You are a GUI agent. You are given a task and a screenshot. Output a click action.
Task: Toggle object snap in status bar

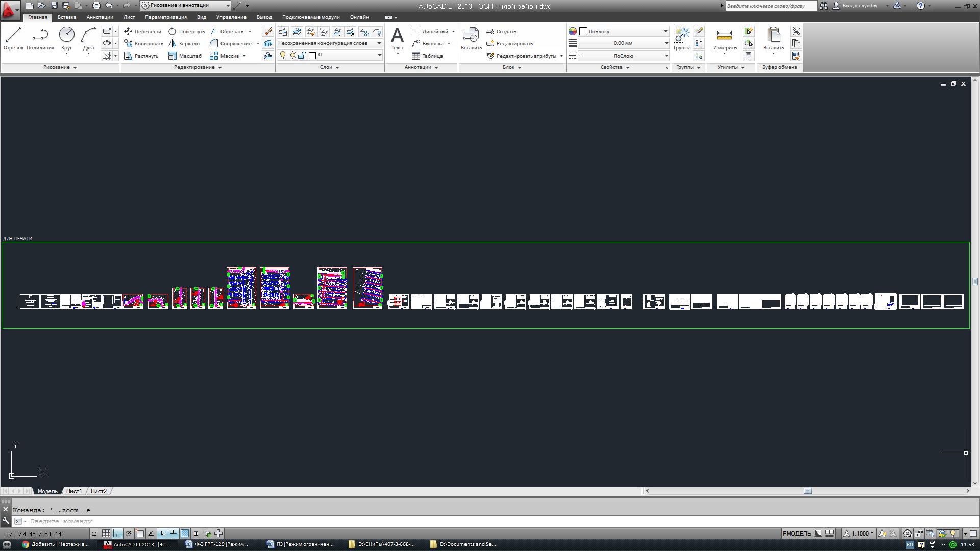coord(140,533)
